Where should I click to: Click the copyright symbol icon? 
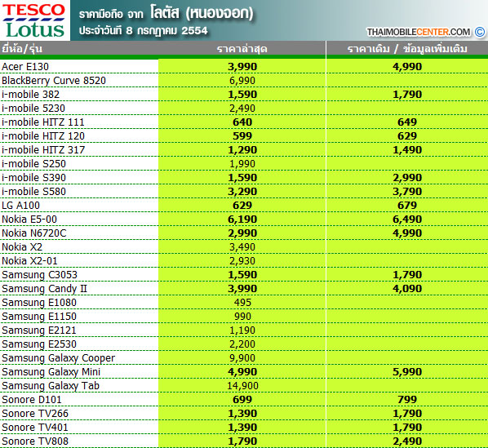[x=480, y=32]
